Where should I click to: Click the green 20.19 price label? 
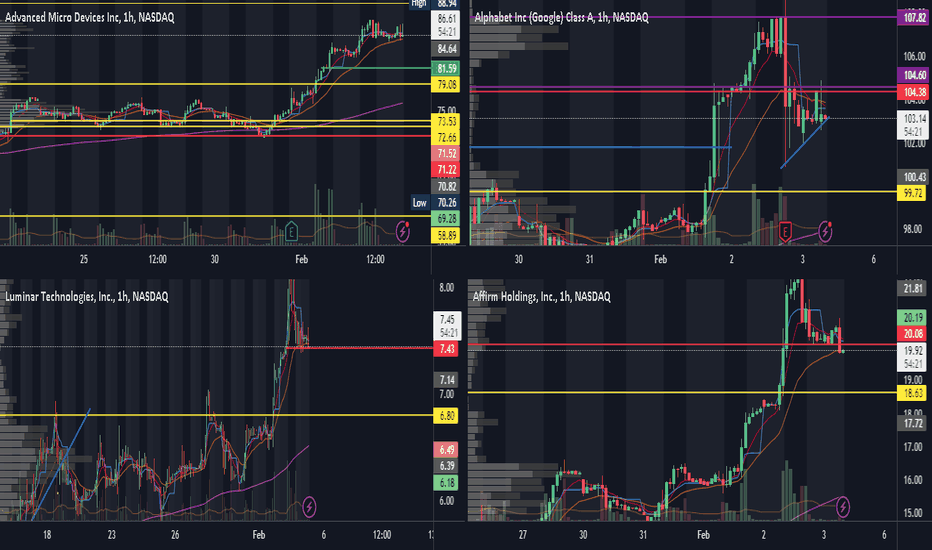click(x=912, y=317)
